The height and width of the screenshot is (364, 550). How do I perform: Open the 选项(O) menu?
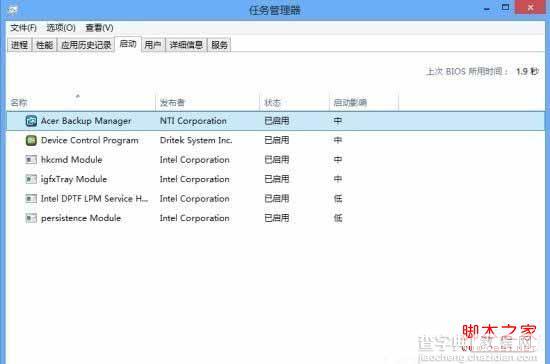pos(61,28)
